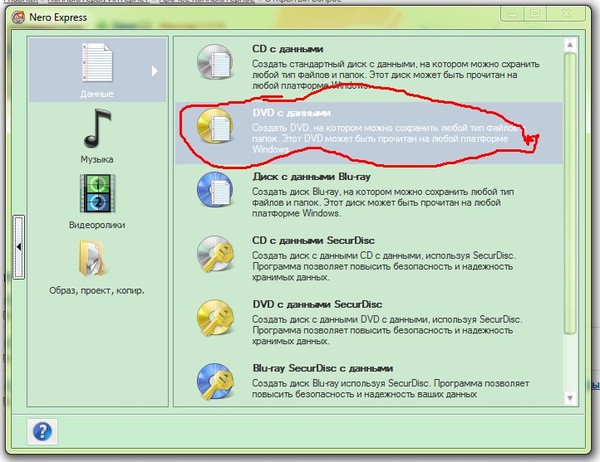Viewport: 600px width, 462px height.
Task: Open the Музыка music note icon
Action: click(x=97, y=128)
